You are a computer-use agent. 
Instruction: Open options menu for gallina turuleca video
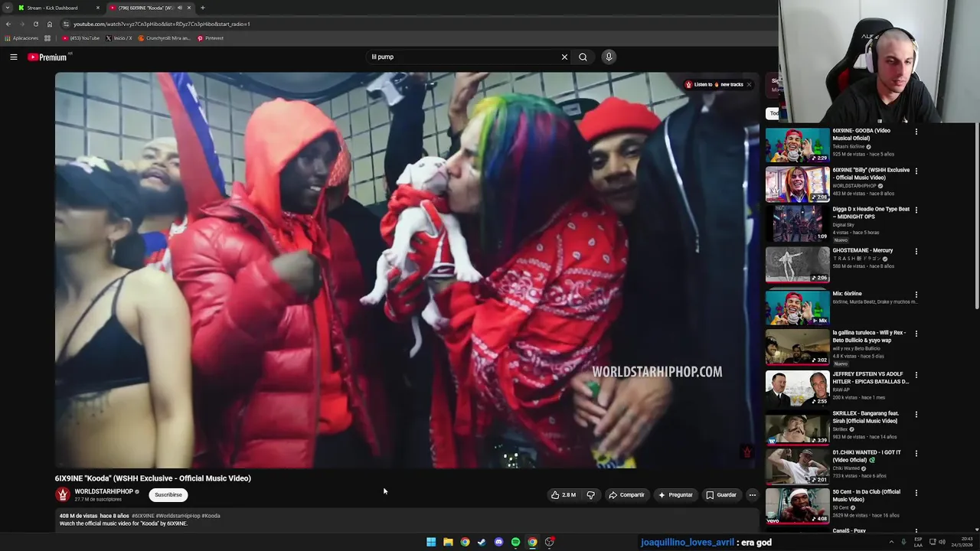coord(916,334)
